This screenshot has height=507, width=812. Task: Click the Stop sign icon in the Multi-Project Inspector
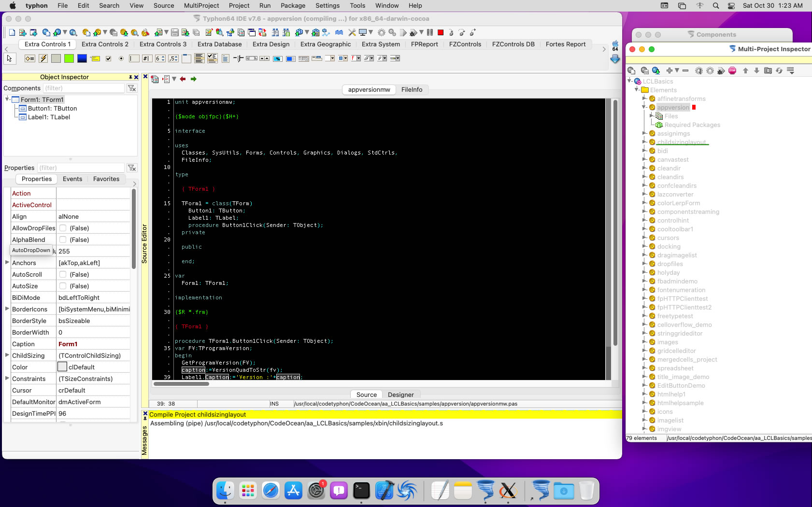[732, 70]
